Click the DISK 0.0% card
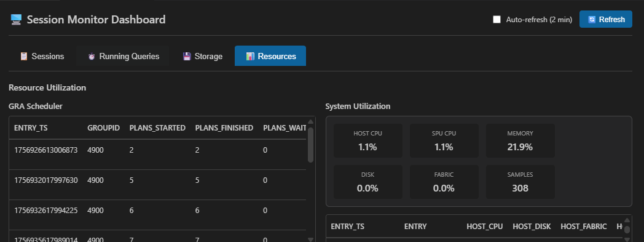 pos(368,182)
